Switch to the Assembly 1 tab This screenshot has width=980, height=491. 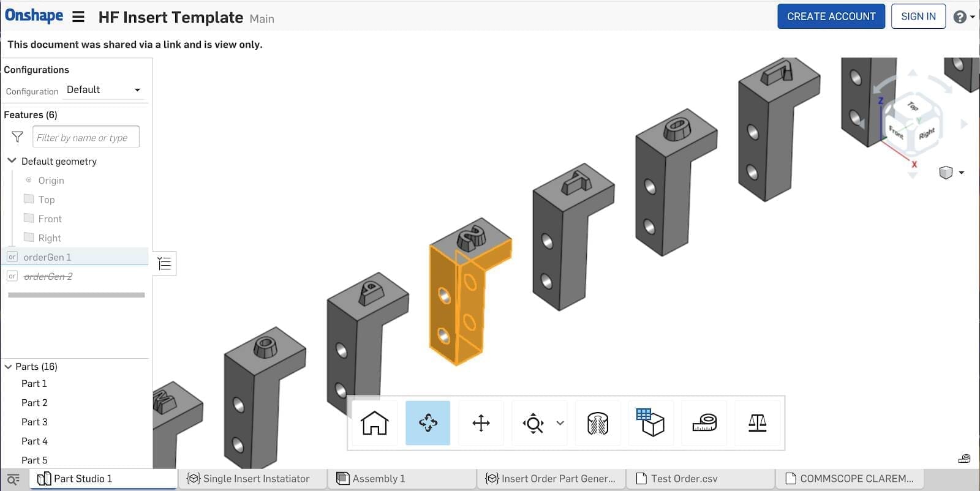(x=402, y=479)
